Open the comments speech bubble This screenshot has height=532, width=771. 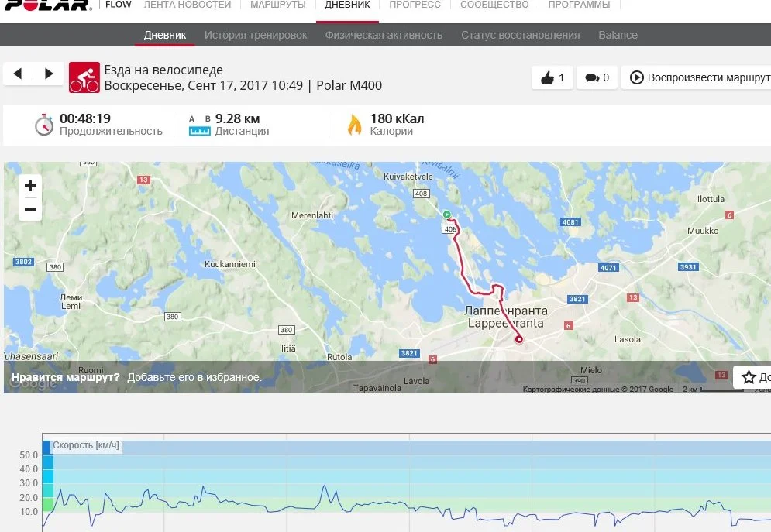click(x=597, y=77)
